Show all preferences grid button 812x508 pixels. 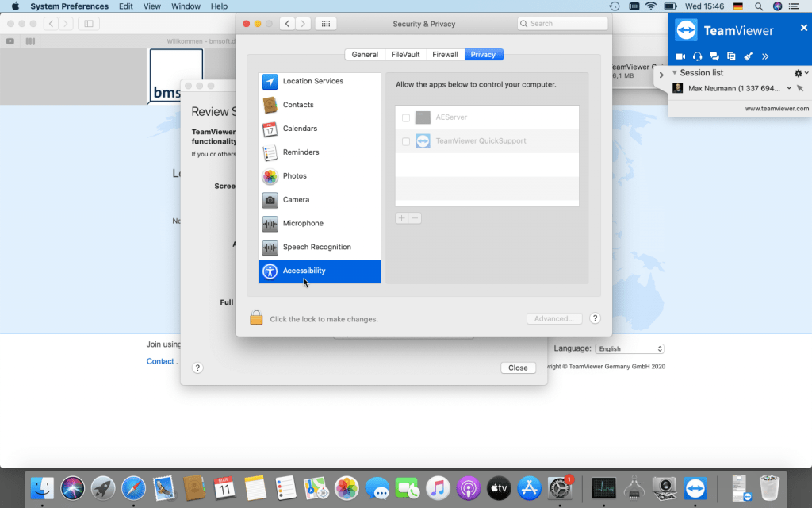[326, 24]
